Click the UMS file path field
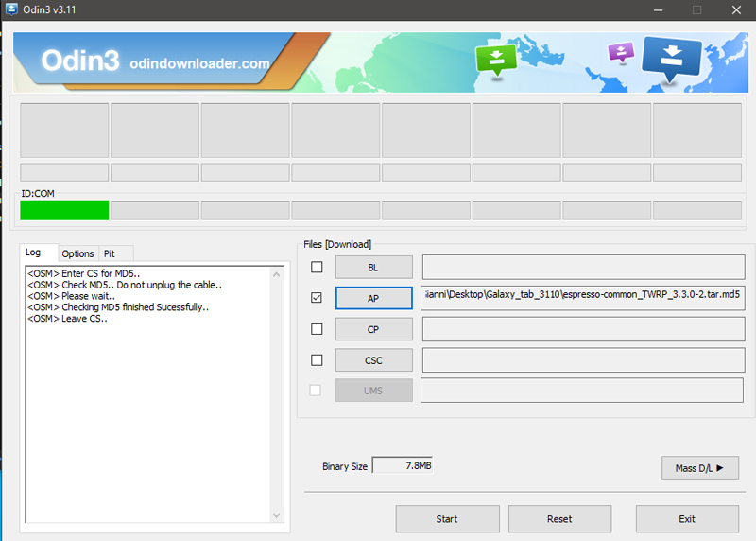The width and height of the screenshot is (756, 541). click(x=582, y=390)
